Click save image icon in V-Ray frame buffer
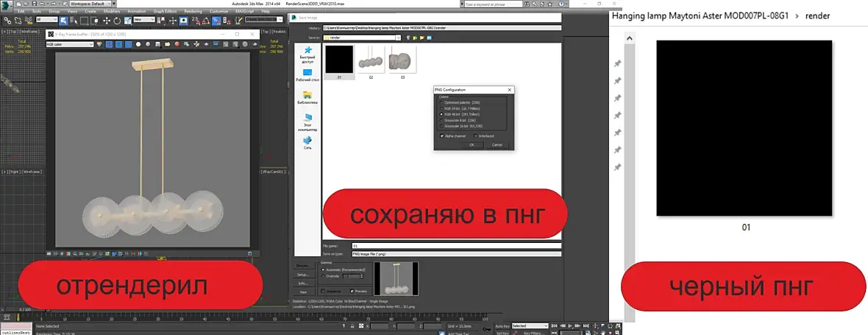The width and height of the screenshot is (868, 335). (x=157, y=44)
